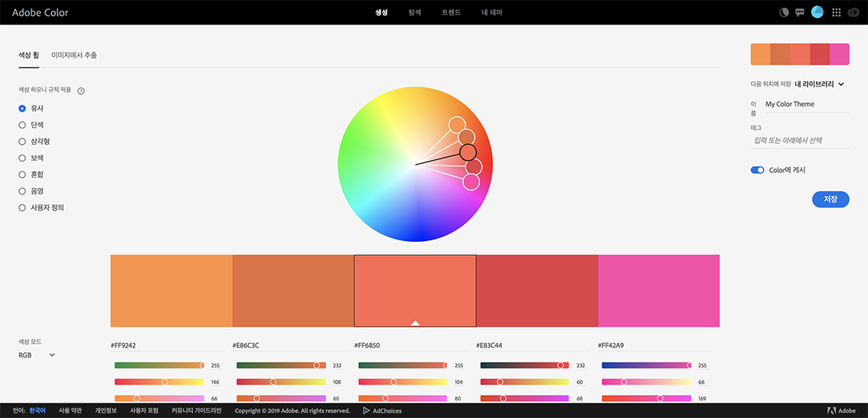
Task: Select the large red #E83C44 swatch
Action: tap(537, 291)
